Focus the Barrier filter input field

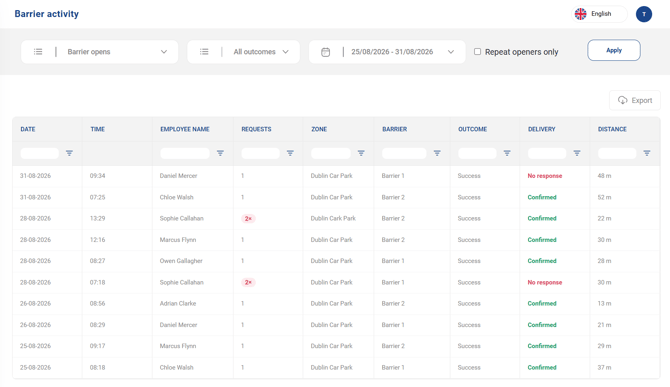click(x=404, y=153)
